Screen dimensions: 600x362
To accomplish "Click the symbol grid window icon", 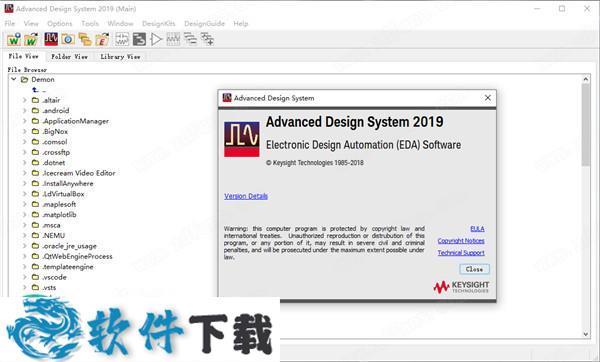I will (173, 39).
